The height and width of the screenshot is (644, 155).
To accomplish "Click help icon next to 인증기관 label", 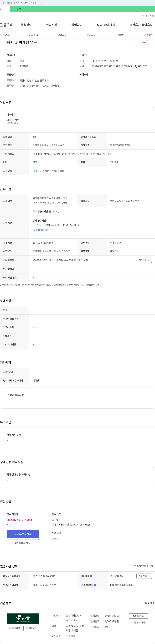I will tap(91, 576).
